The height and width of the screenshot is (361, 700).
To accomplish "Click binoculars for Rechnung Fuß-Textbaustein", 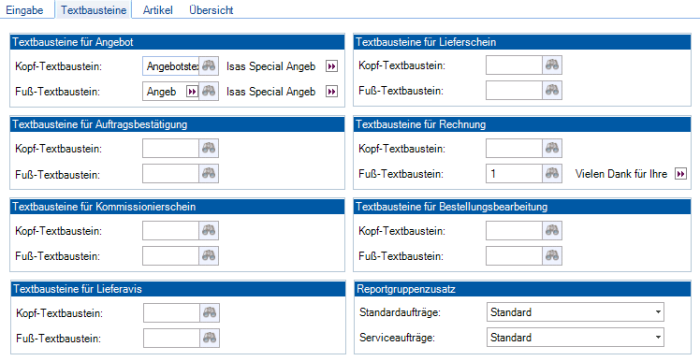I will 552,174.
